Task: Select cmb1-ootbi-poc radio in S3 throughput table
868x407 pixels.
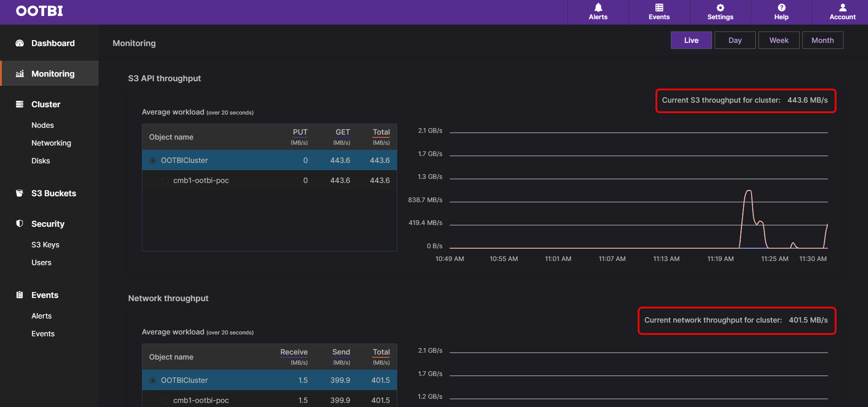Action: (x=165, y=181)
